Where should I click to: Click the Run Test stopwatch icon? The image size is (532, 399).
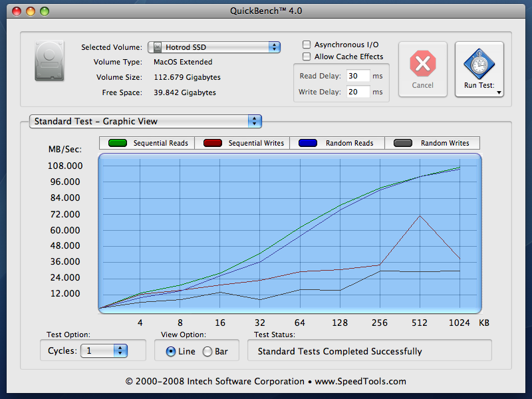479,64
